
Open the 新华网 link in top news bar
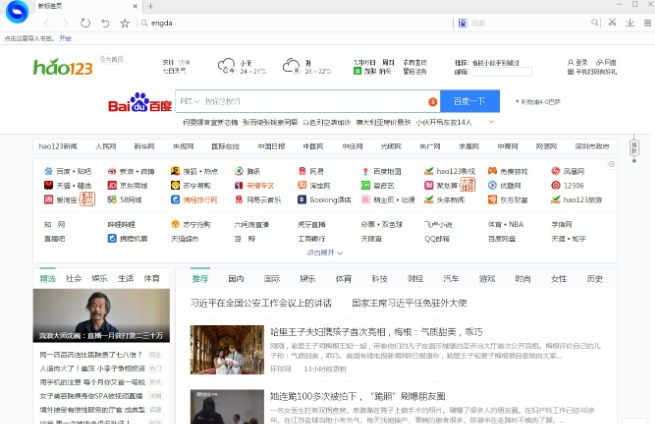(x=144, y=146)
